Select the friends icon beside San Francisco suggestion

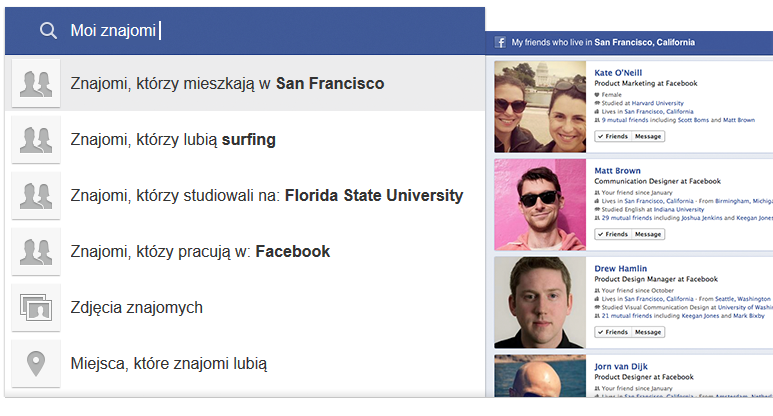(x=36, y=83)
